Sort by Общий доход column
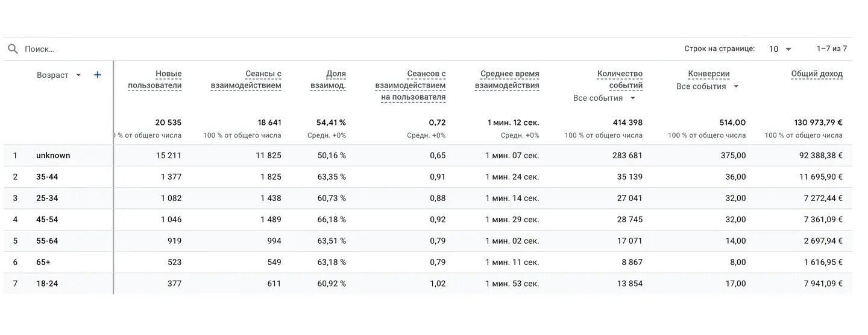 click(x=817, y=74)
